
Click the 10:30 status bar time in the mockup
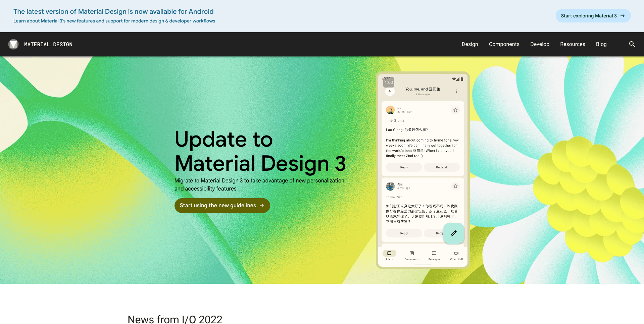point(386,79)
